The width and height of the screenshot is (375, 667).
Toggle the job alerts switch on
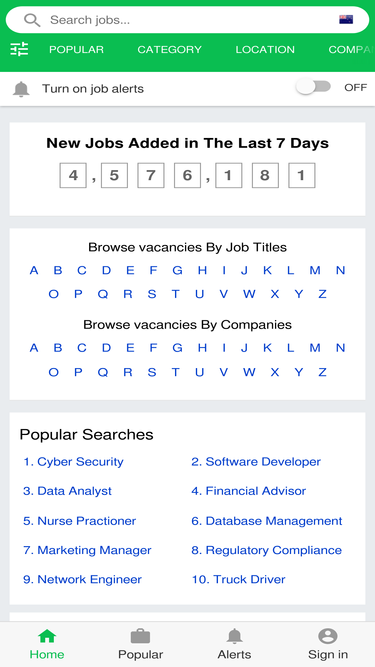coord(314,87)
